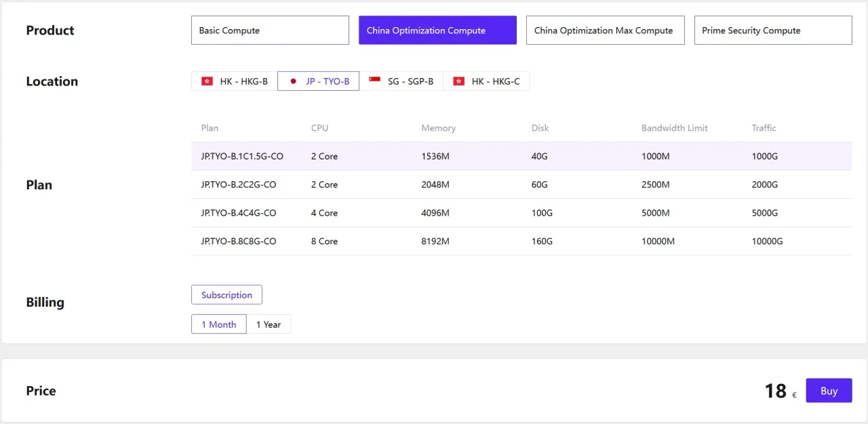Select Prime Security Compute product

773,31
